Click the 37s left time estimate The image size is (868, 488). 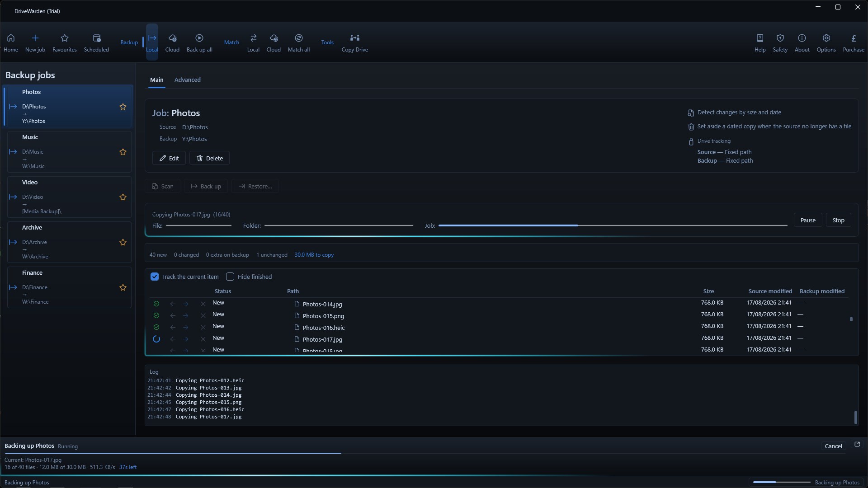click(128, 467)
